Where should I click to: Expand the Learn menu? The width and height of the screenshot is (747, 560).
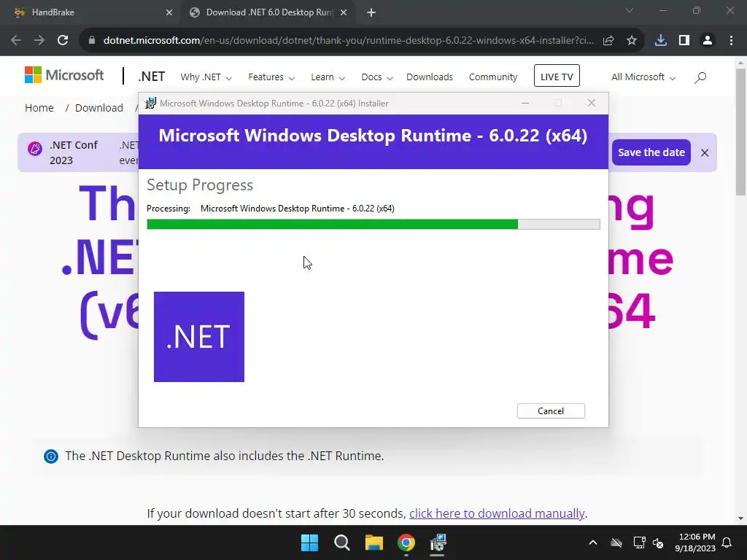(328, 77)
